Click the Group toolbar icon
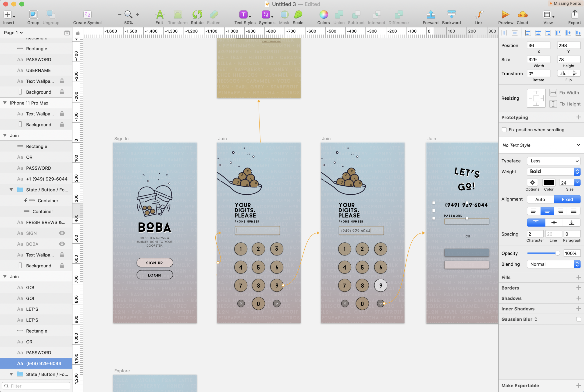The image size is (584, 392). [x=33, y=15]
